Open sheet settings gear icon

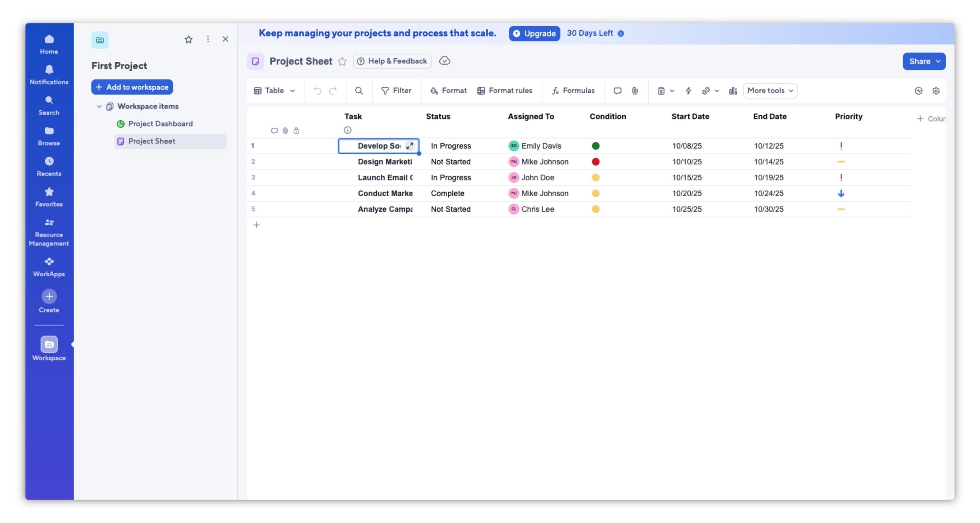[936, 91]
